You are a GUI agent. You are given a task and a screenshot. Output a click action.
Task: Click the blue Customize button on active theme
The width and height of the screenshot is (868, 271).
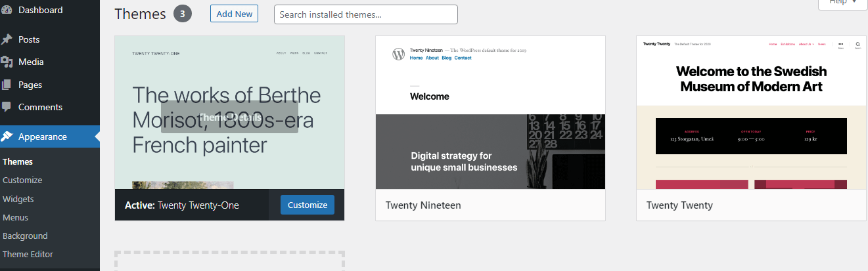point(308,205)
